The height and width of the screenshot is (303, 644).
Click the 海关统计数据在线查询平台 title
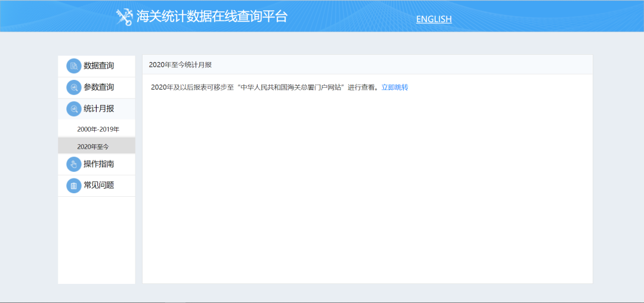click(212, 17)
